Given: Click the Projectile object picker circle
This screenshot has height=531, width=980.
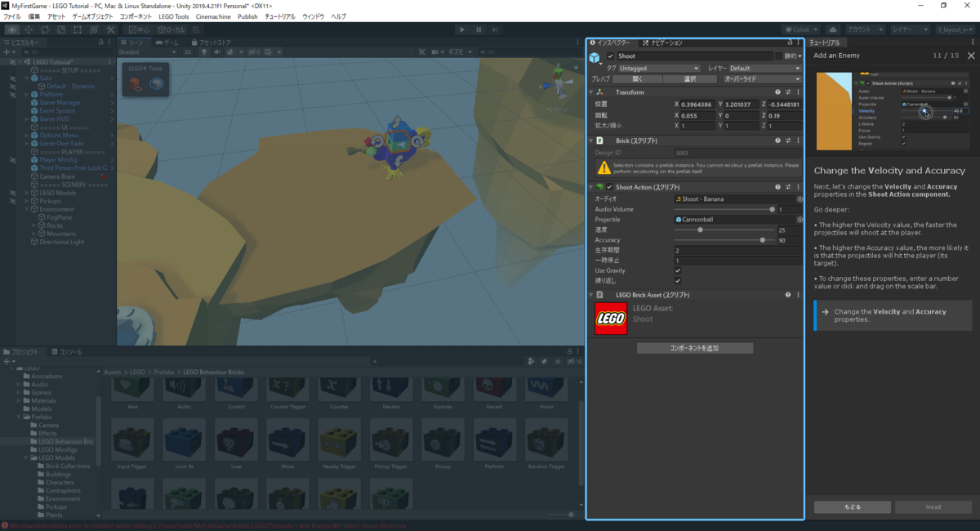Looking at the screenshot, I should tap(800, 220).
